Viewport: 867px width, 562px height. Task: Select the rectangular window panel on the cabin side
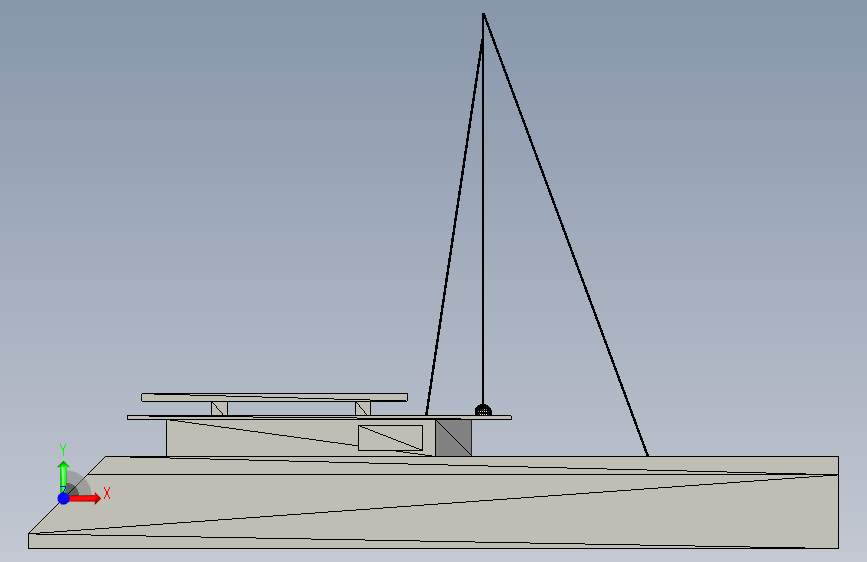390,438
